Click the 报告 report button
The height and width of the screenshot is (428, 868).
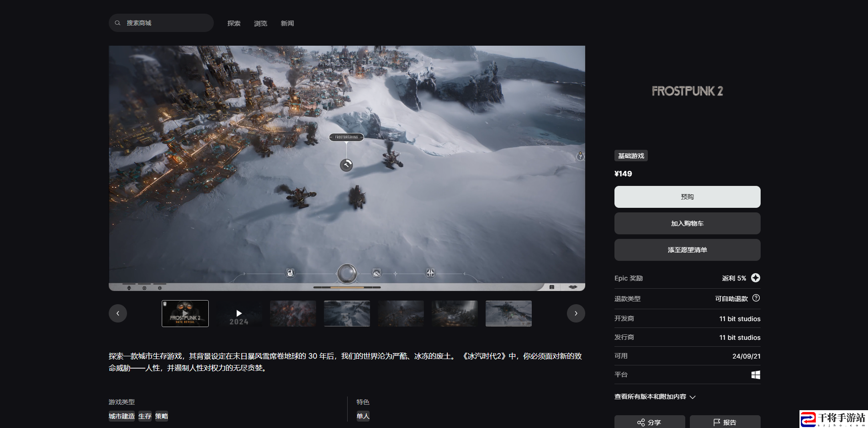pyautogui.click(x=725, y=422)
